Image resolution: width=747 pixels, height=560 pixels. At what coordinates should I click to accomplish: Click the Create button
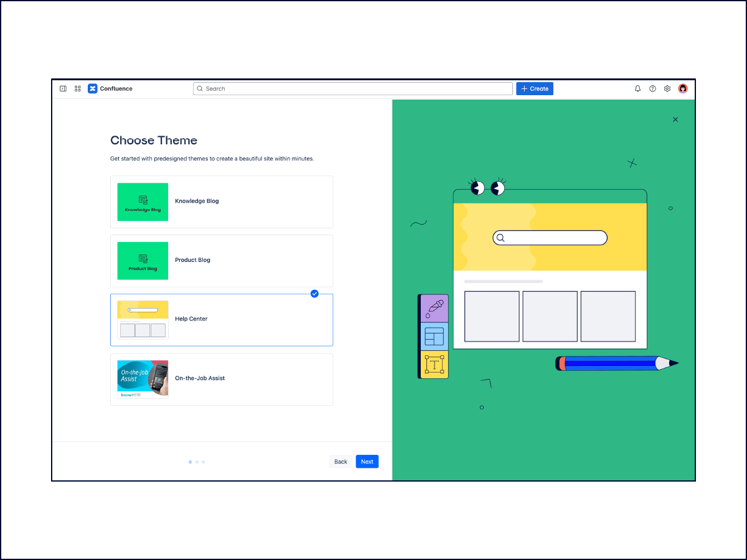[534, 88]
